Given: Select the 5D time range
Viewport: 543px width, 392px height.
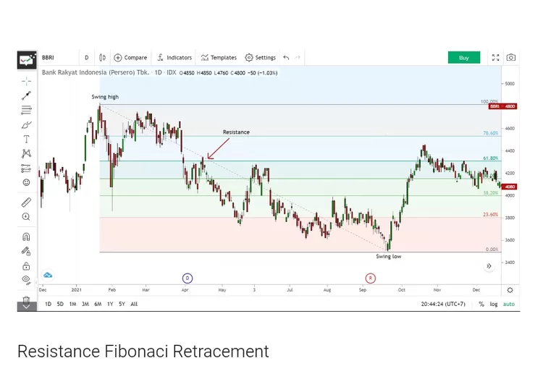Looking at the screenshot, I should 60,304.
